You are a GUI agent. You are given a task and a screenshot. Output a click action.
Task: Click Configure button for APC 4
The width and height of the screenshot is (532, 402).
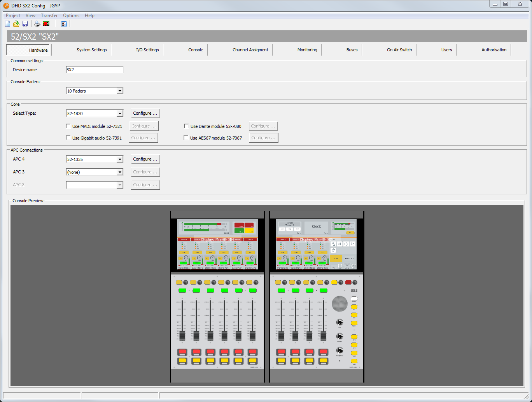click(145, 159)
